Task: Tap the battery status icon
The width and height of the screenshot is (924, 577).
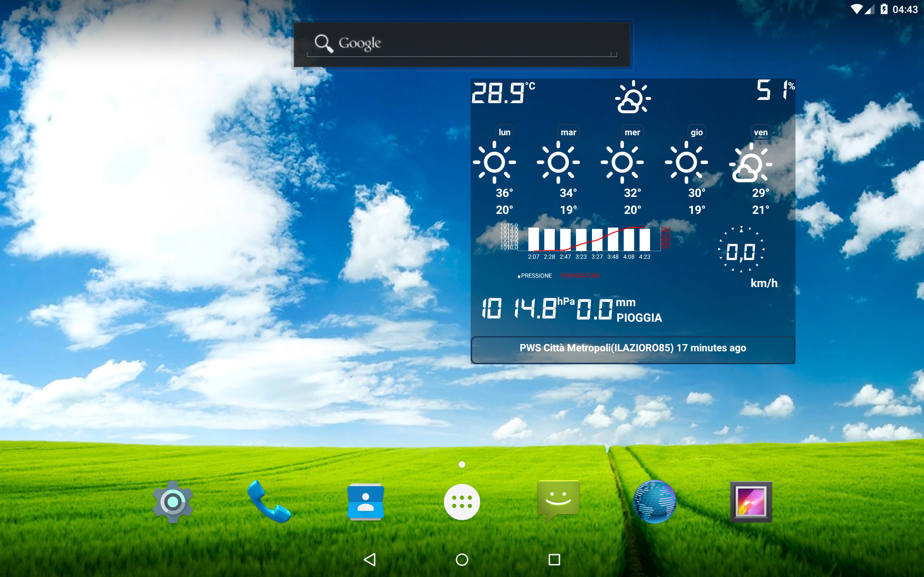Action: [884, 9]
